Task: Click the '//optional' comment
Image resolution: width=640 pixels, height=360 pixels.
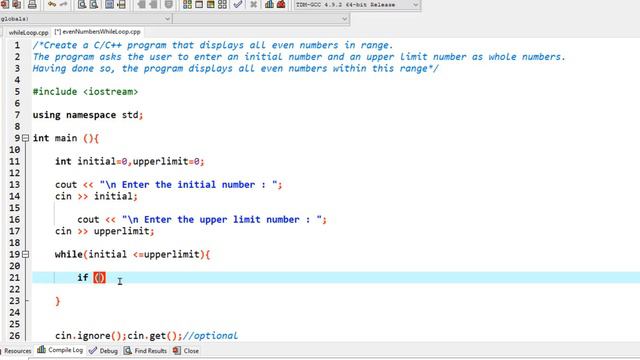Action: pyautogui.click(x=210, y=336)
